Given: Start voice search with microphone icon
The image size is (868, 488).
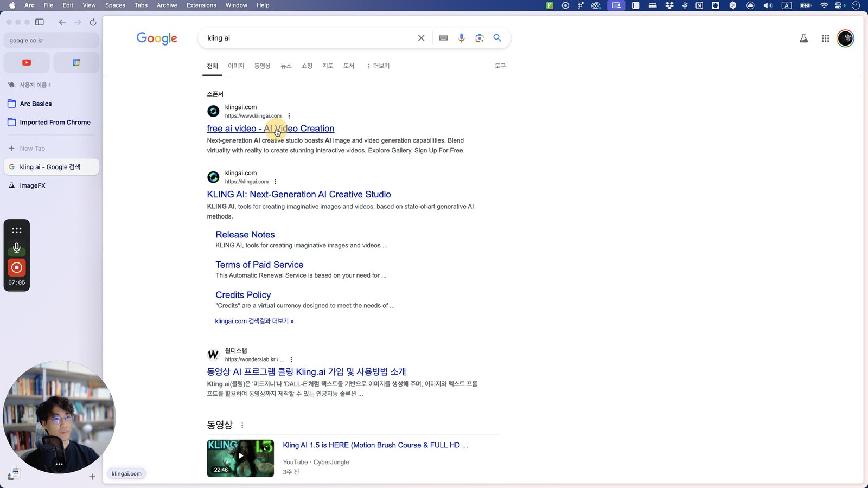Looking at the screenshot, I should (461, 38).
